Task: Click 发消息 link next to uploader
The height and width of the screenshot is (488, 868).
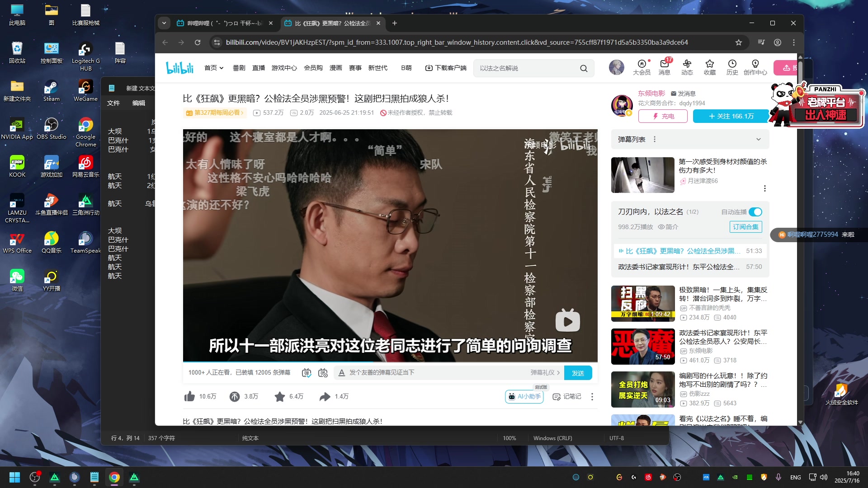Action: tap(683, 94)
